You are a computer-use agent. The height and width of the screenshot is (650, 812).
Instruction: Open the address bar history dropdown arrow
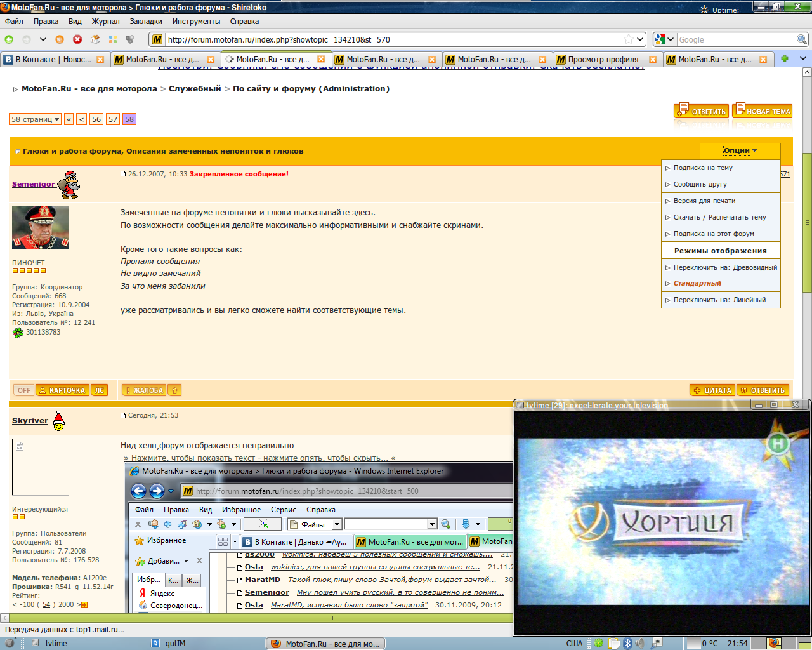[x=640, y=39]
